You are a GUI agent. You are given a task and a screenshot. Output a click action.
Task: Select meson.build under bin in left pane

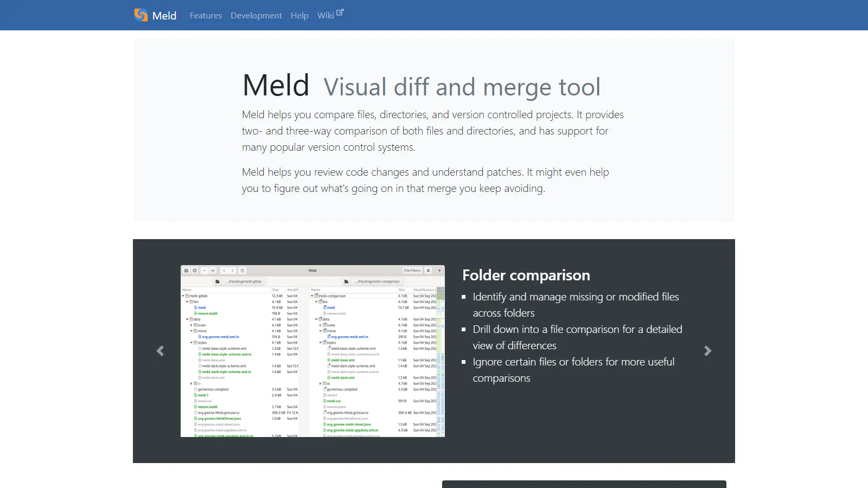tap(207, 313)
